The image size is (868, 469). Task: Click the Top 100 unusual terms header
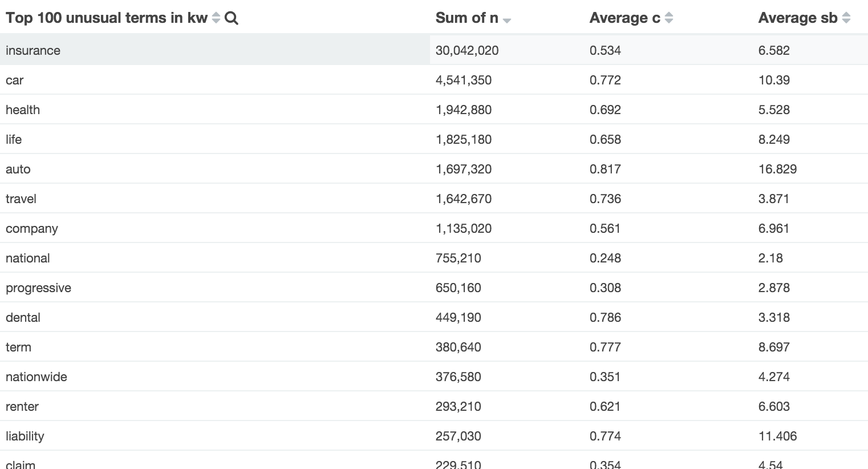[107, 18]
